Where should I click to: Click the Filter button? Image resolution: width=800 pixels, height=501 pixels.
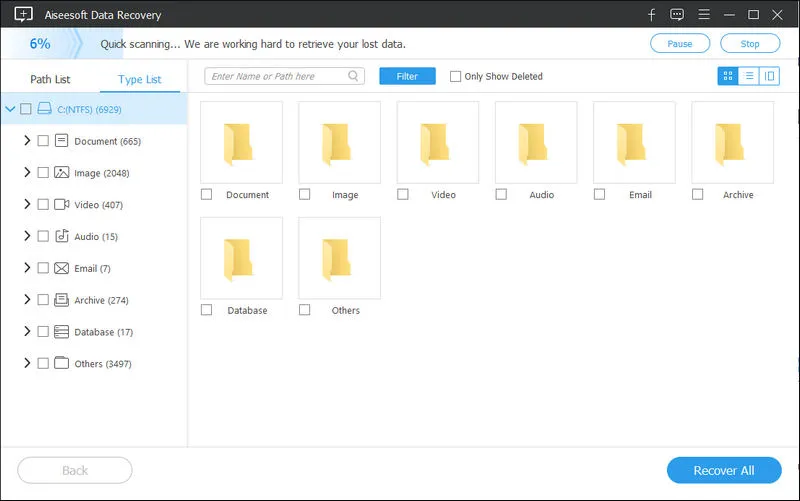coord(407,76)
